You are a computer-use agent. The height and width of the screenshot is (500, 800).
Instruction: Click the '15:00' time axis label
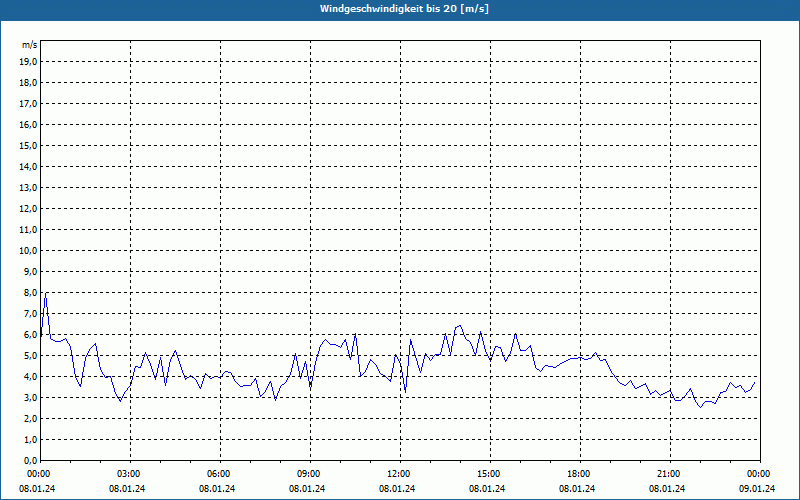(490, 474)
